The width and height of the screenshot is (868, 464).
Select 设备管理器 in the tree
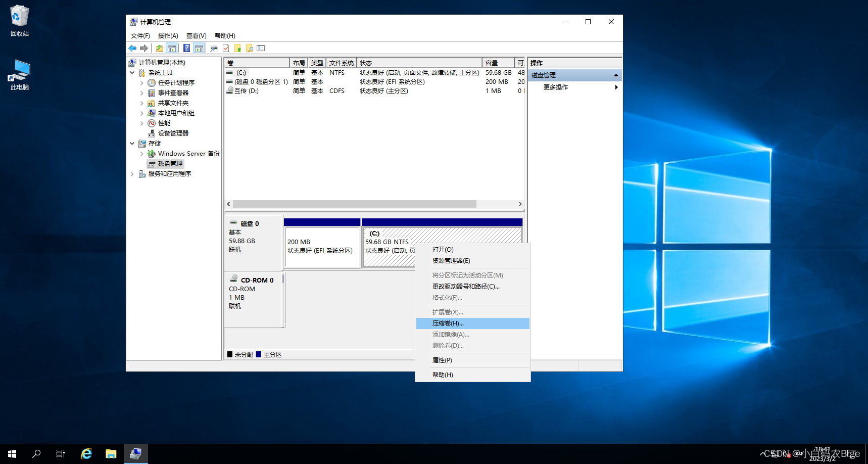coord(173,133)
